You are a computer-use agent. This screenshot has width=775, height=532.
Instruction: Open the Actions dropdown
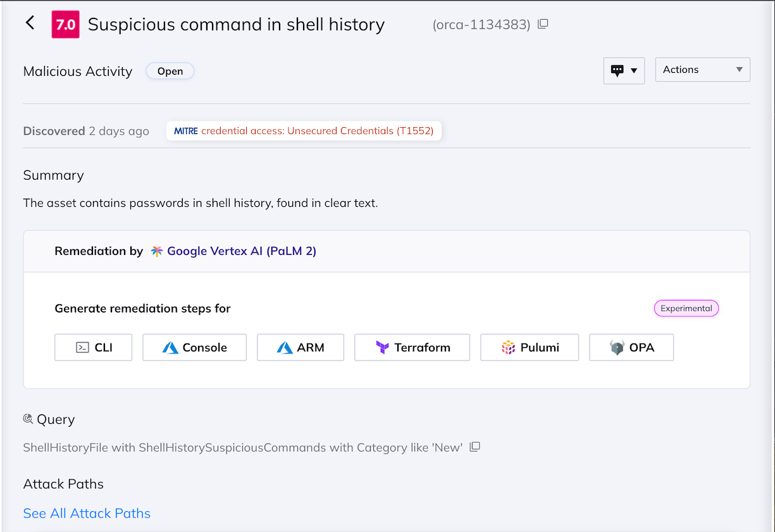click(x=702, y=70)
